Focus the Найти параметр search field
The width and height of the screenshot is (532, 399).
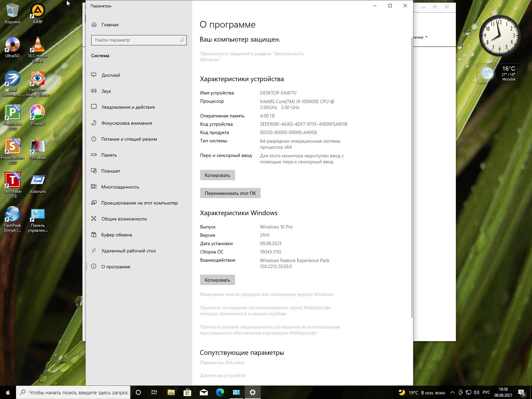(139, 40)
